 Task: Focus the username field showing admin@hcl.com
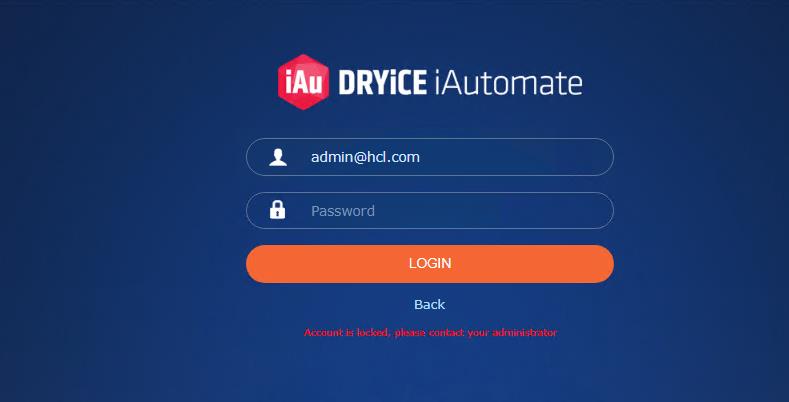[430, 157]
